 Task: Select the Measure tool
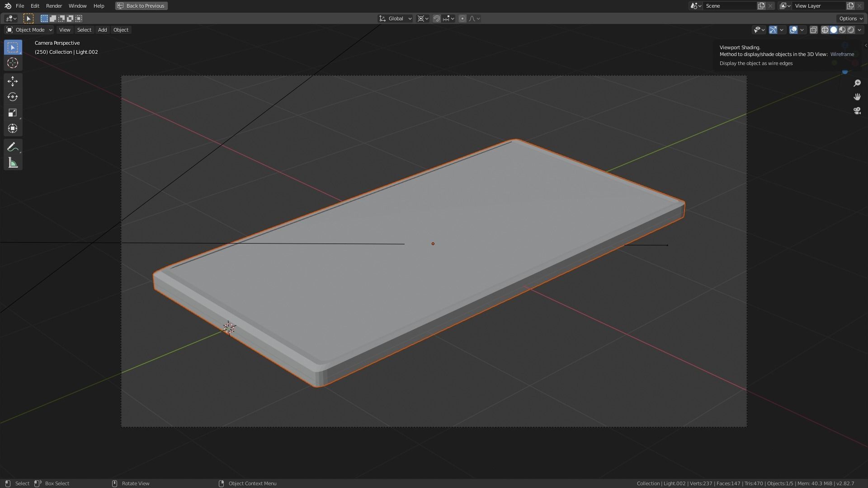[x=13, y=163]
